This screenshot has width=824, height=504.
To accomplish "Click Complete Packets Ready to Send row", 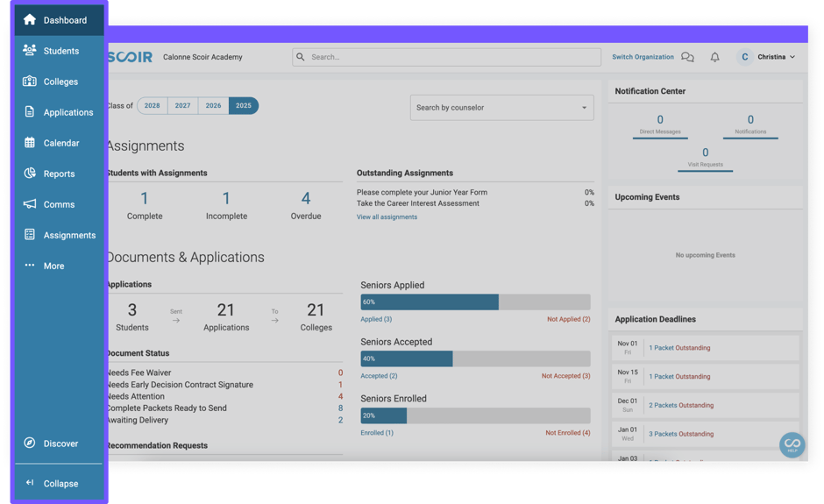I will coord(224,408).
